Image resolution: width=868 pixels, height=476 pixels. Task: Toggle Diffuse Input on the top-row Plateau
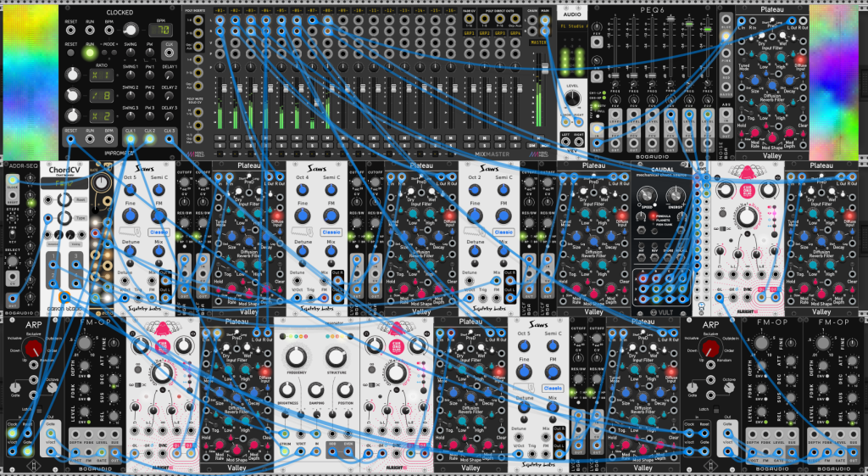tap(799, 59)
